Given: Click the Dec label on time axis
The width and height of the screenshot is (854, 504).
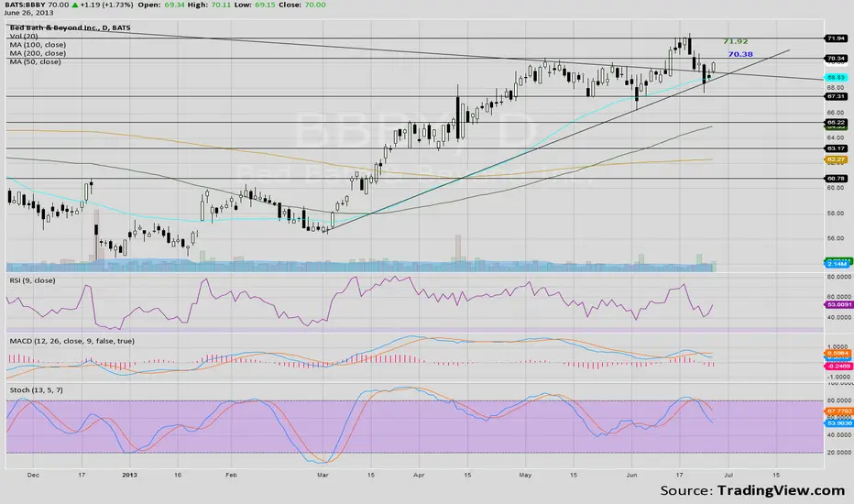Looking at the screenshot, I should pyautogui.click(x=33, y=475).
